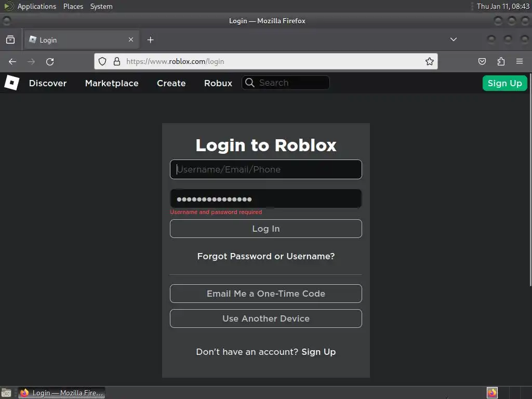The image size is (532, 399).
Task: Click the Login Mozilla Firefox taskbar button
Action: [x=61, y=393]
